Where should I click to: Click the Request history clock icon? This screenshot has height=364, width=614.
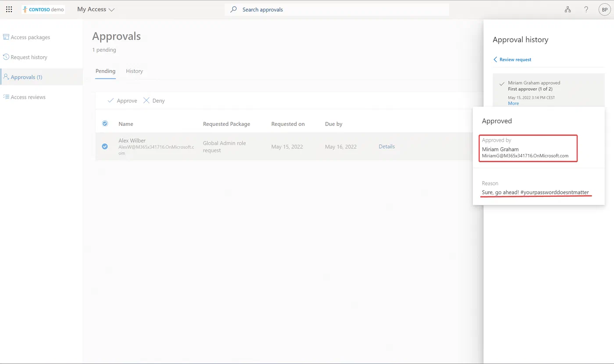[x=6, y=57]
